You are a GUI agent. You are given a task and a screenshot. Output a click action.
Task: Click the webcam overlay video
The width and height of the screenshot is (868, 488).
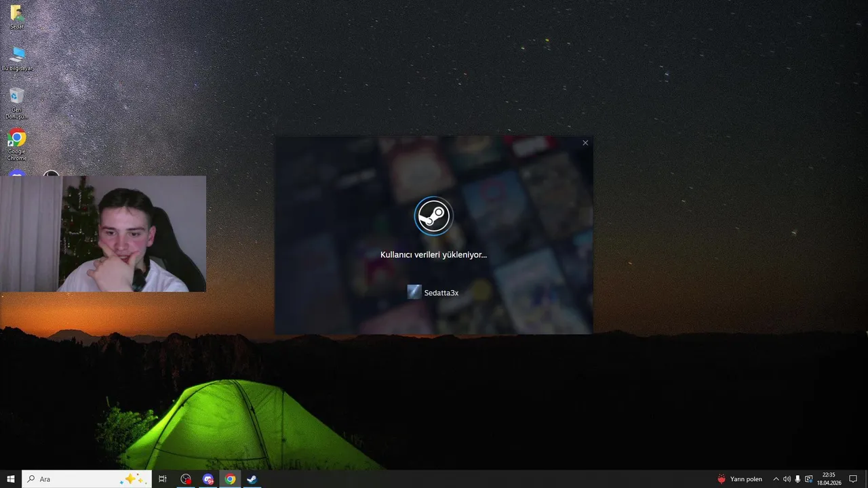pos(103,234)
